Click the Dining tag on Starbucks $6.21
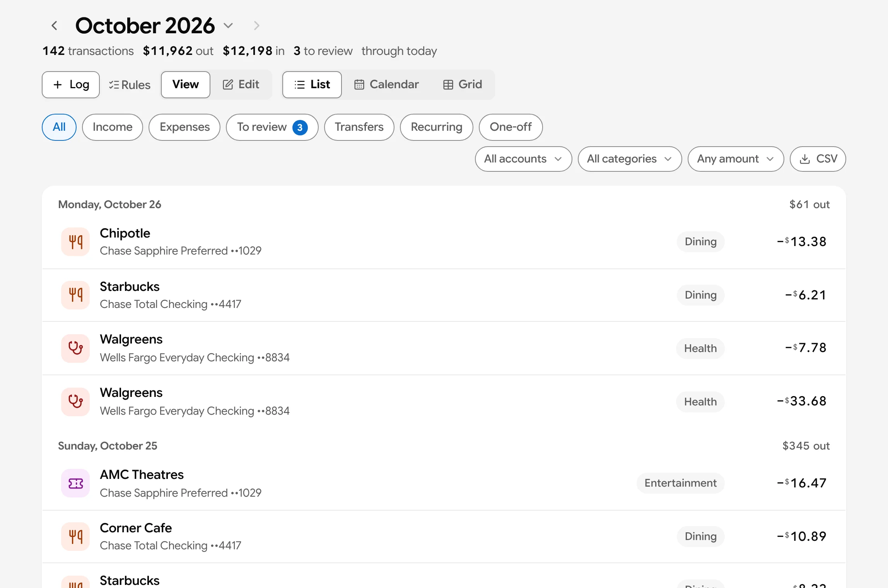This screenshot has width=888, height=588. click(x=701, y=295)
